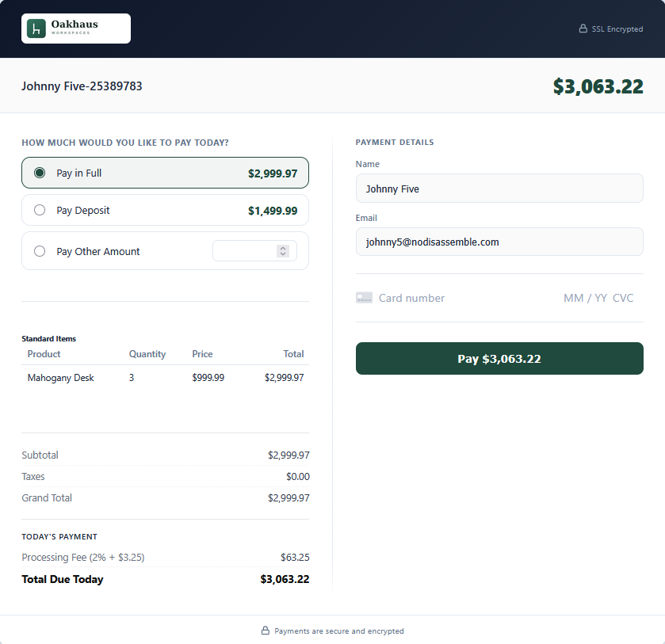Click the Name input field

tap(499, 189)
